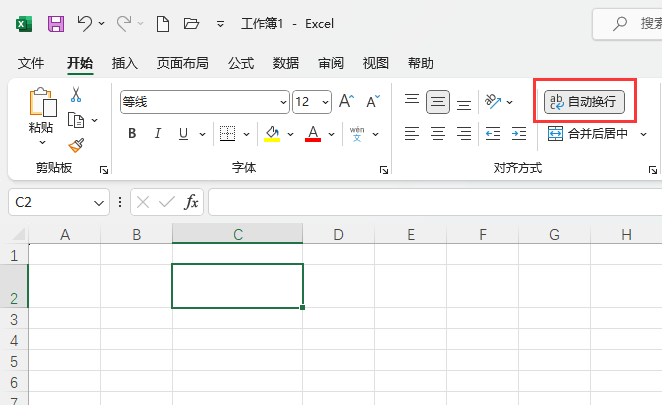
Task: Click the wén phonetic guide icon
Action: (x=357, y=133)
